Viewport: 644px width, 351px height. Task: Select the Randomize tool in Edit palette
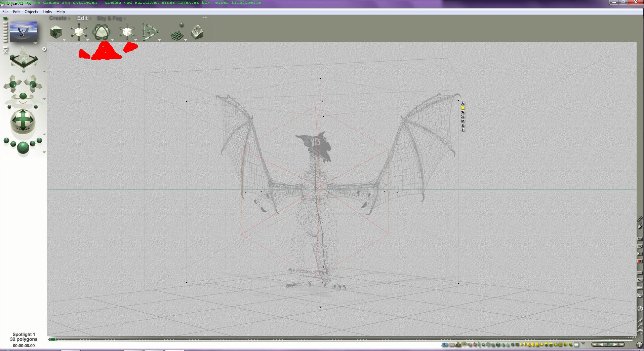coord(177,35)
